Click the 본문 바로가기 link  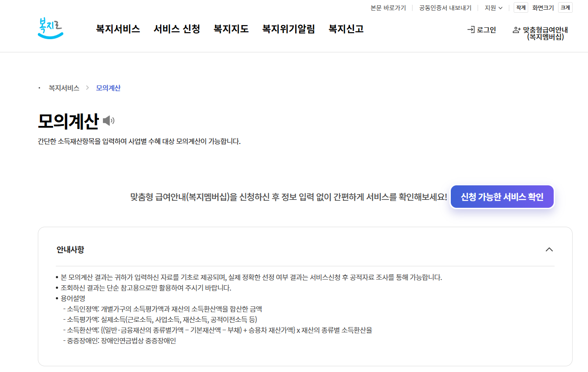click(388, 7)
